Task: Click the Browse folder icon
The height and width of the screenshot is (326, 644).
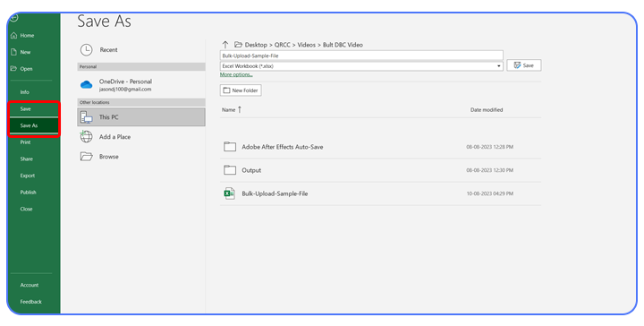Action: pos(86,156)
